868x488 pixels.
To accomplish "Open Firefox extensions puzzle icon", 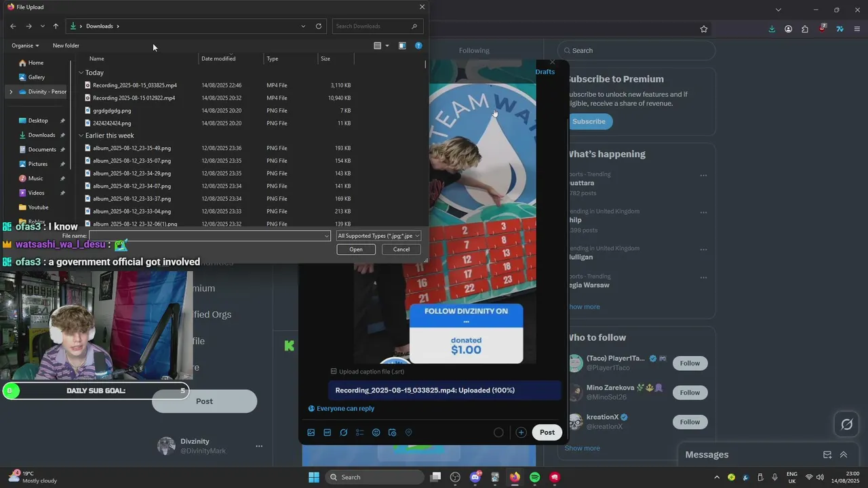I will [805, 29].
